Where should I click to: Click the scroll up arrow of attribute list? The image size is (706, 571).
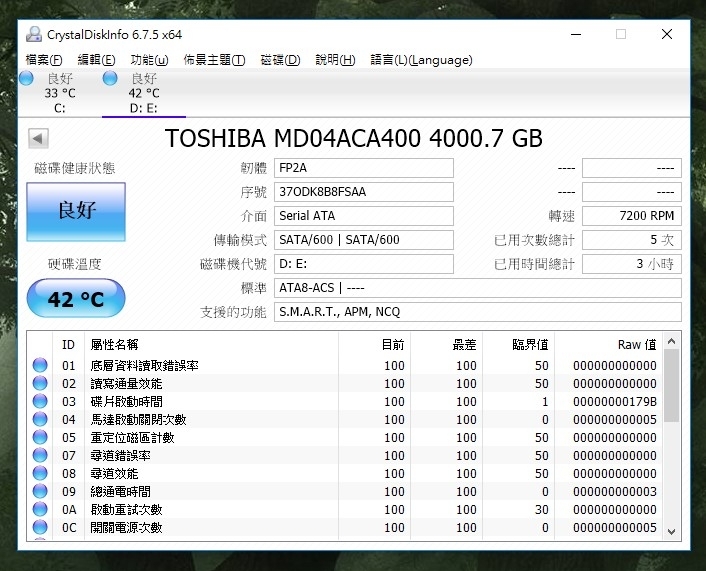click(671, 341)
